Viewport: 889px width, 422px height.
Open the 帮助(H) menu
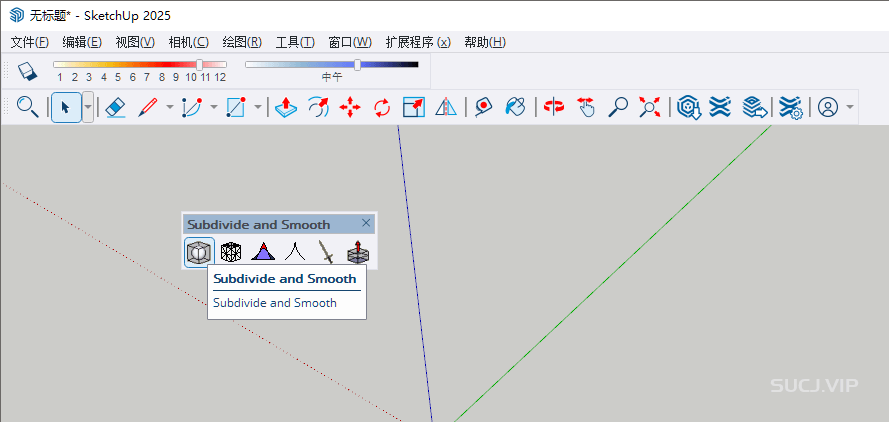click(485, 42)
